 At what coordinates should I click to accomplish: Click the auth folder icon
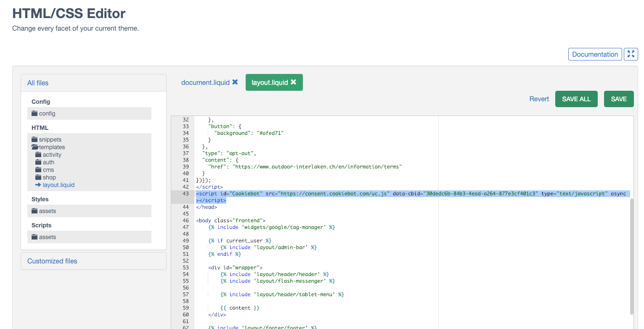point(38,162)
